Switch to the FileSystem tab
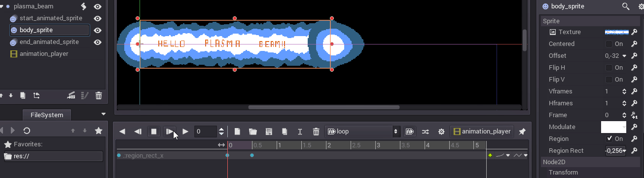Screen dimensions: 644x178 coord(47,115)
